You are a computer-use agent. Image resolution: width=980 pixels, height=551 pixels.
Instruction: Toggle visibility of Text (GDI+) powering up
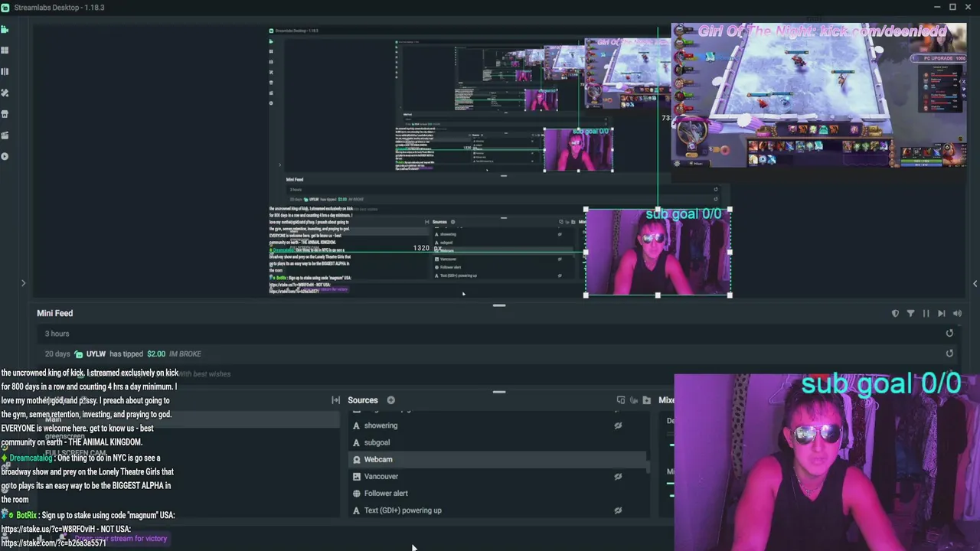618,510
